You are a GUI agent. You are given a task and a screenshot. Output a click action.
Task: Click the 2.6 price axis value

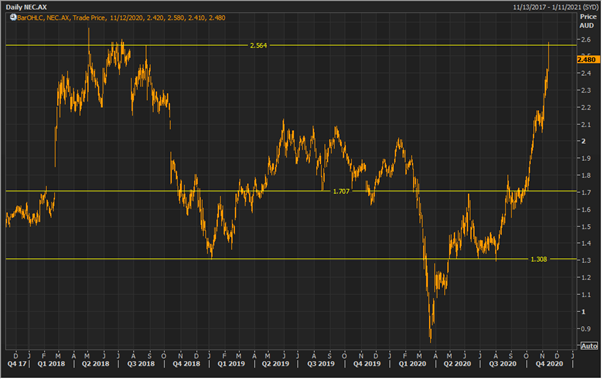(585, 40)
